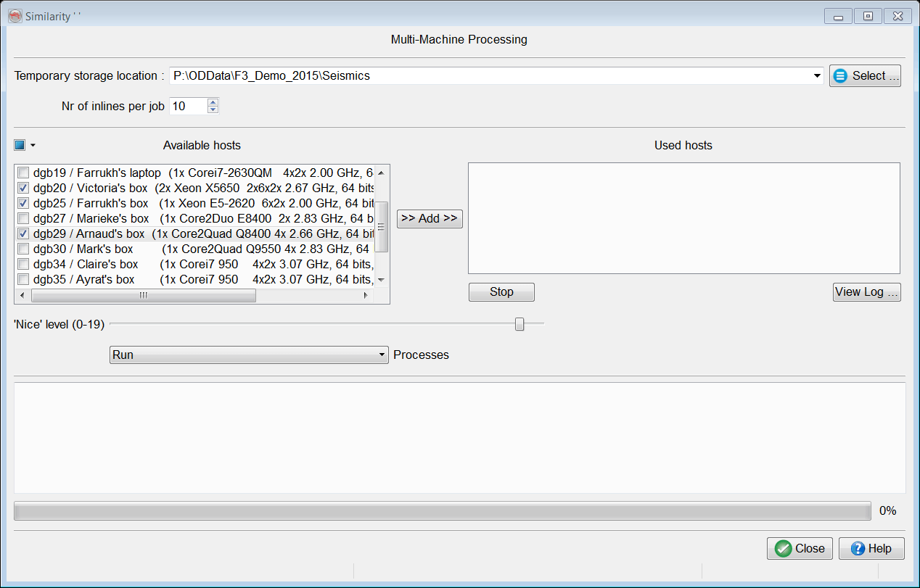
Task: Toggle dgb27 Marieke's box checkbox
Action: [x=23, y=218]
